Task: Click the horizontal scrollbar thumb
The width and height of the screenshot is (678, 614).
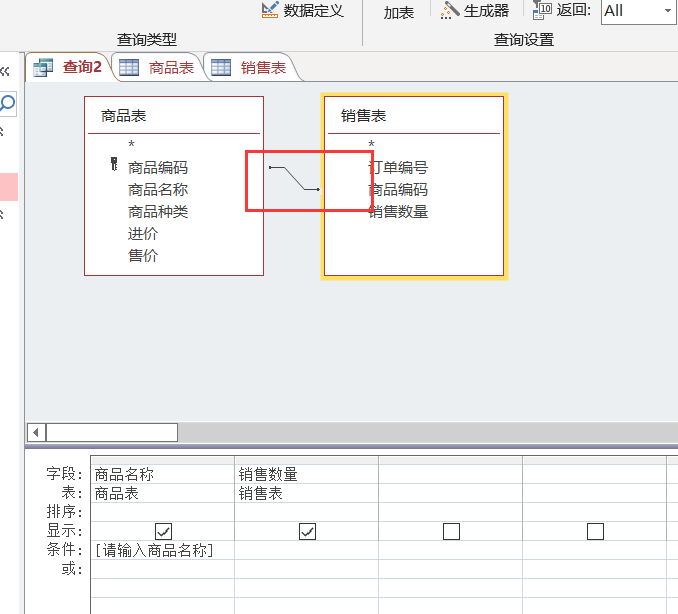Action: coord(112,432)
